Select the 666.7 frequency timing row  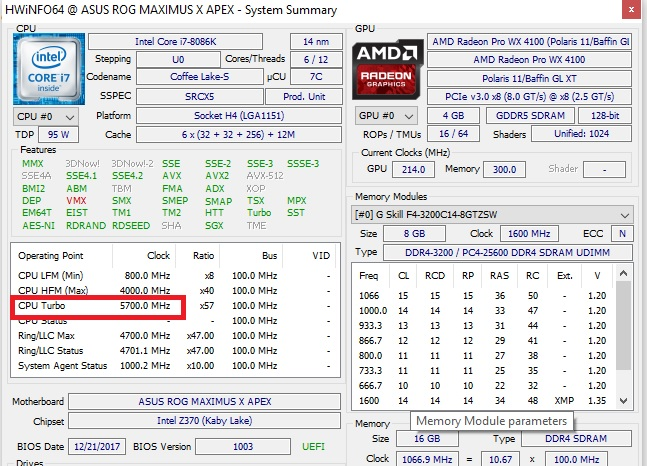tap(483, 386)
